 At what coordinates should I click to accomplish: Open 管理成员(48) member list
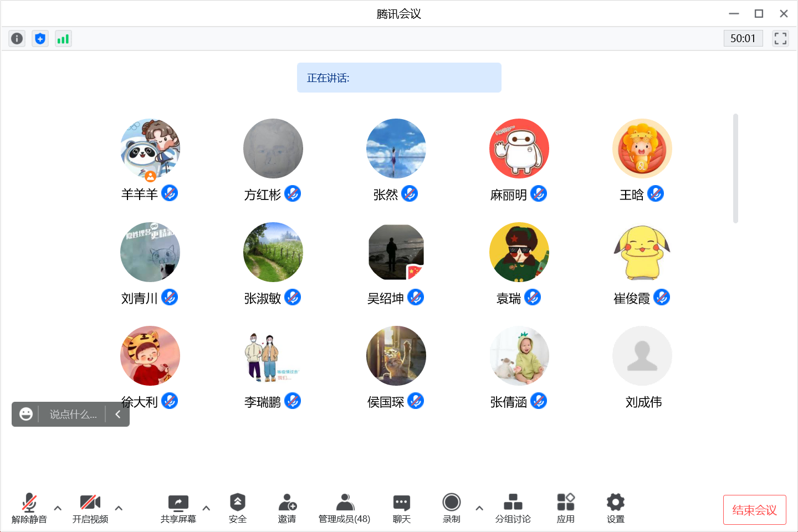pyautogui.click(x=344, y=508)
